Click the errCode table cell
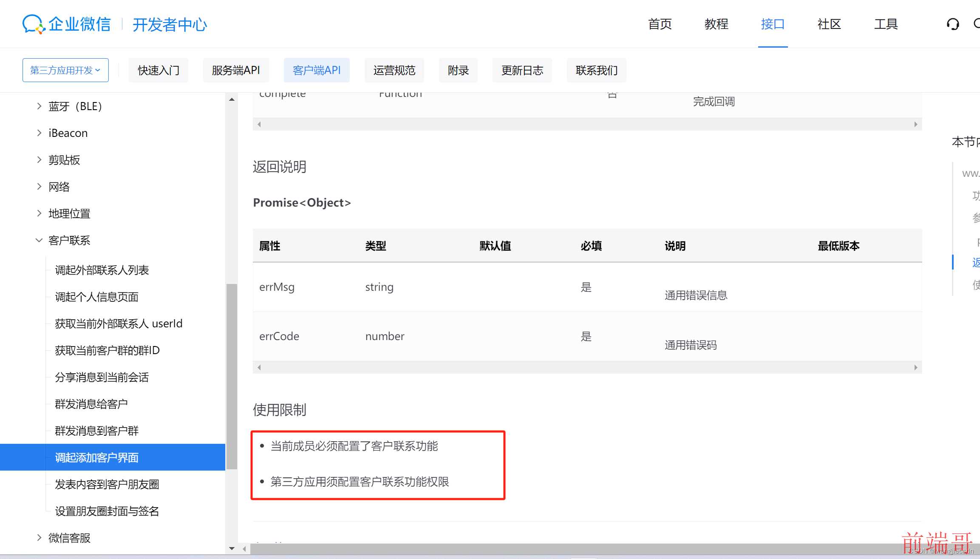980x559 pixels. (x=279, y=336)
